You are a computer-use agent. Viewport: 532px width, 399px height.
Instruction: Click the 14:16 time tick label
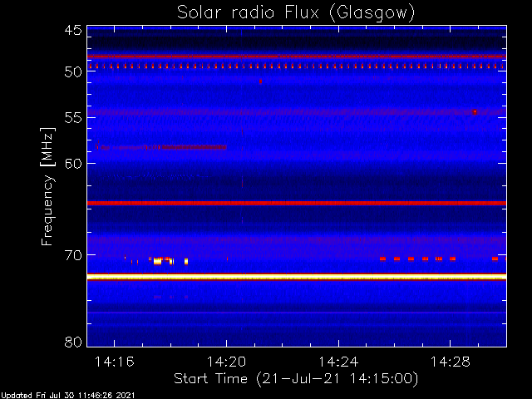click(114, 362)
